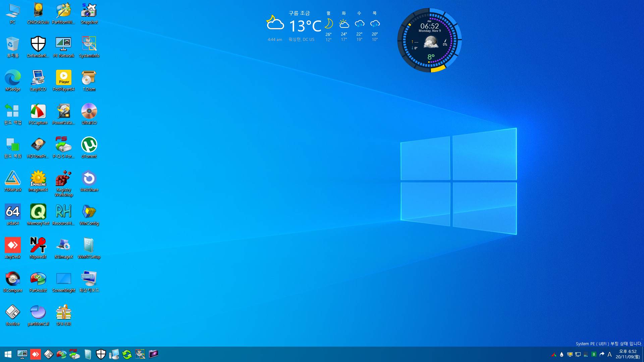Click the PartAssist taskbar icon
The height and width of the screenshot is (362, 644).
[x=62, y=354]
